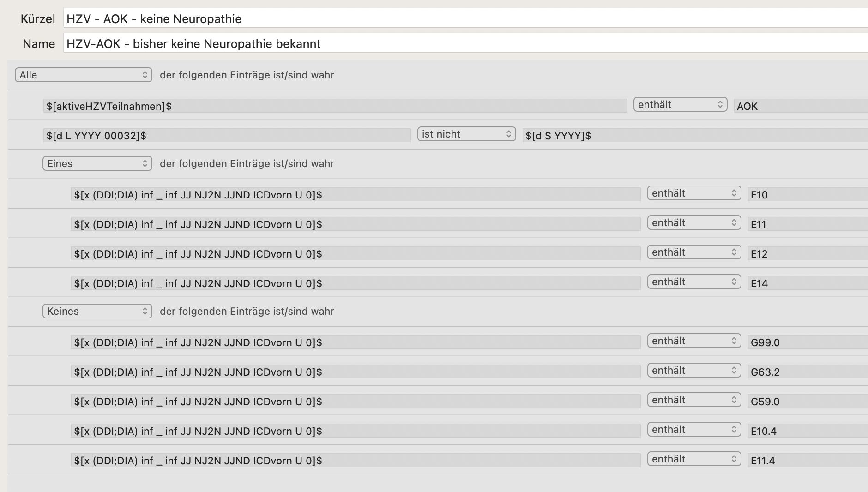
Task: Click the E12 value field
Action: pyautogui.click(x=808, y=253)
